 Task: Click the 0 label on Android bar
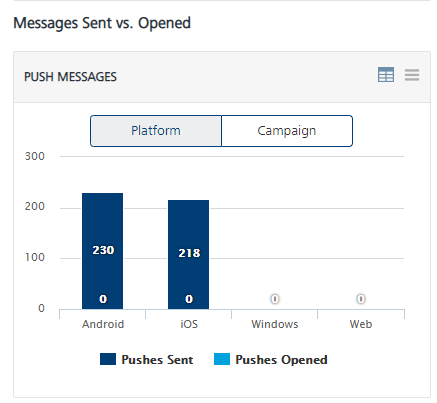103,299
